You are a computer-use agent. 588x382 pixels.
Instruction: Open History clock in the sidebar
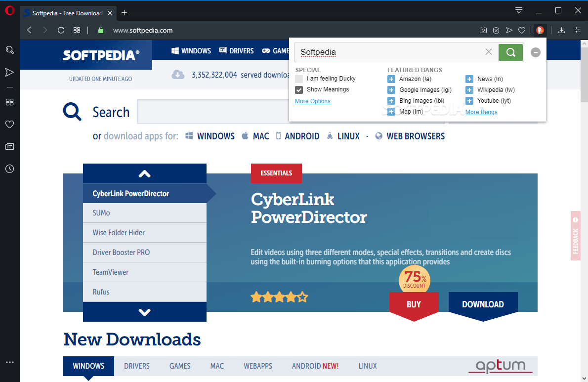click(x=10, y=169)
